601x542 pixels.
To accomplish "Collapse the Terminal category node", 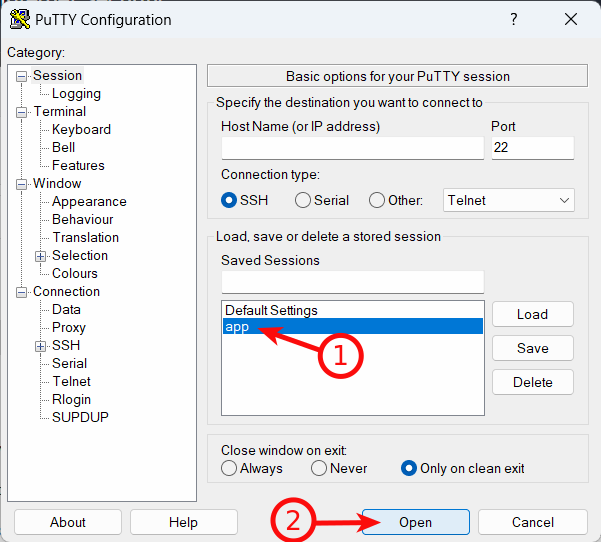I will point(21,112).
